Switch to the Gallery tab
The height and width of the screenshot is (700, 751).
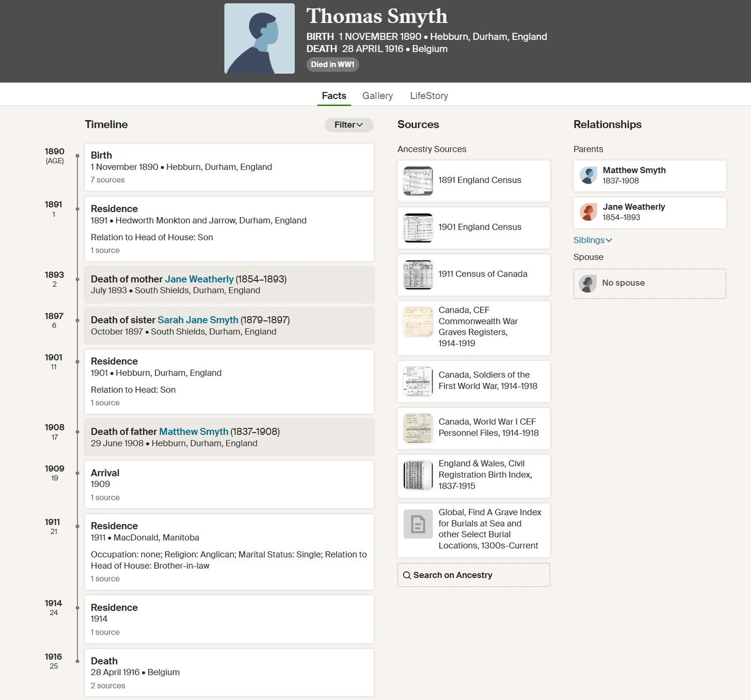[377, 96]
